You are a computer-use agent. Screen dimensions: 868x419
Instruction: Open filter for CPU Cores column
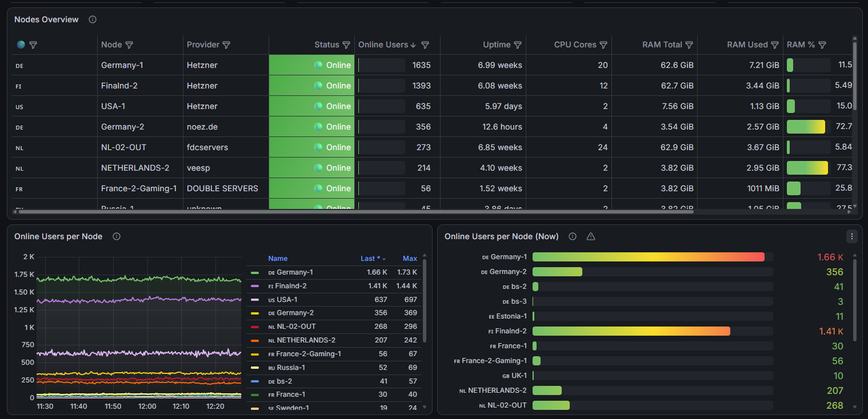(x=603, y=45)
